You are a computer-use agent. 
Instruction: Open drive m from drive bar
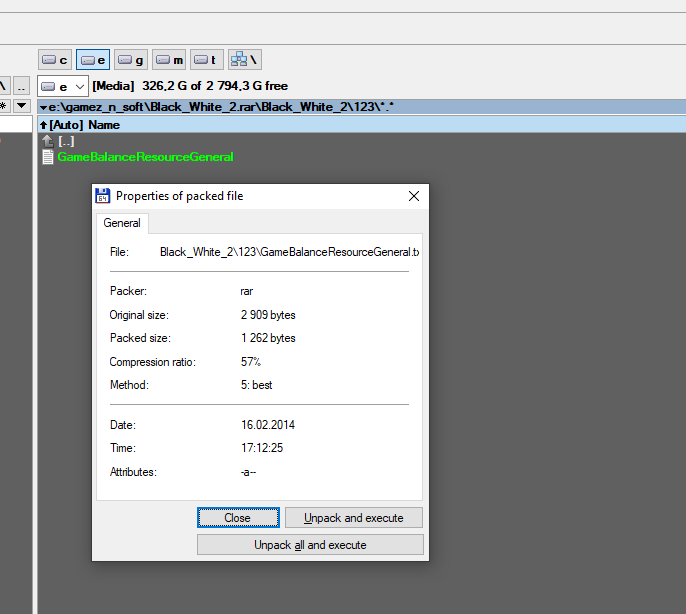[169, 60]
